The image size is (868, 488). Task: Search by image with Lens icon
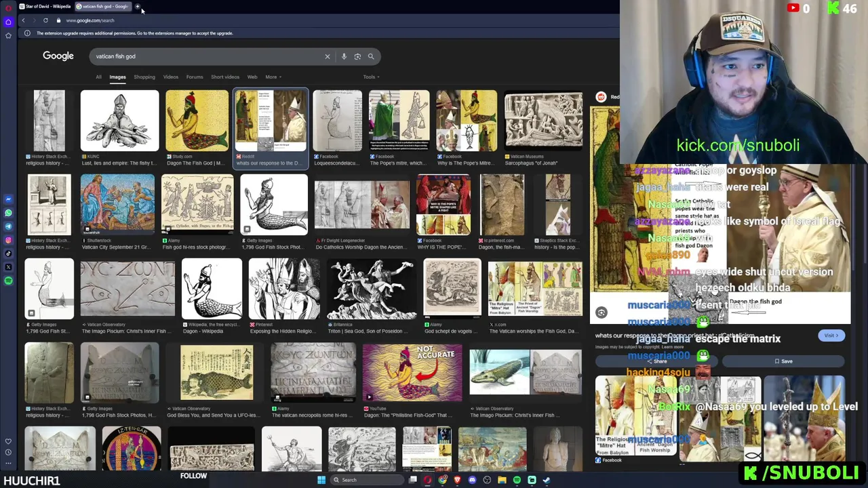pos(357,56)
